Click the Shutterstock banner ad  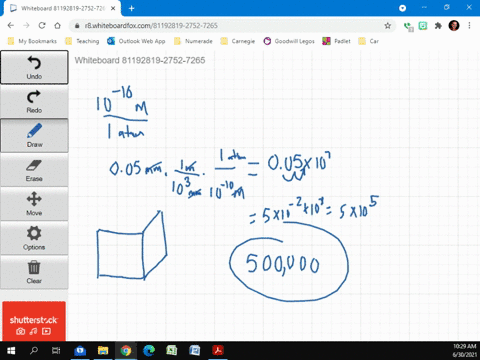click(x=34, y=321)
